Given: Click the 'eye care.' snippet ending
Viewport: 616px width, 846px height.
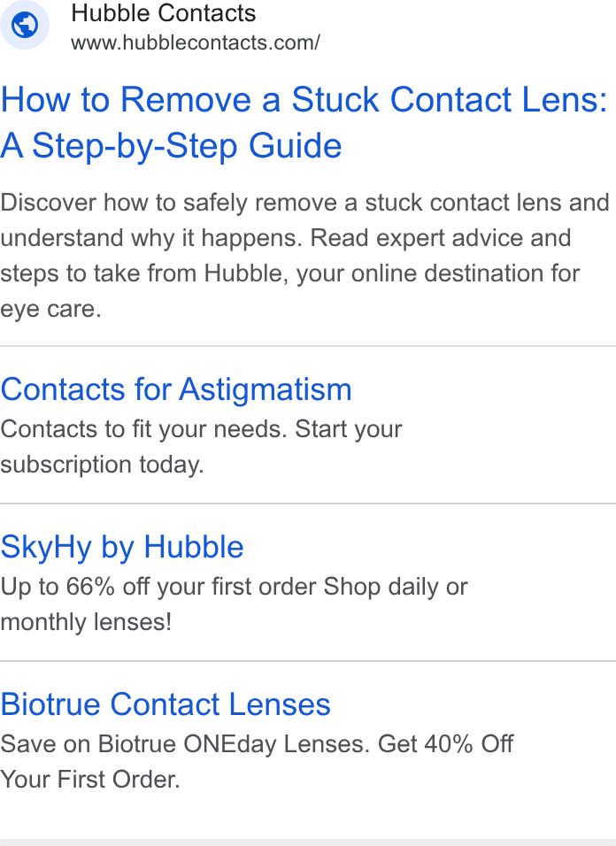Looking at the screenshot, I should [50, 309].
